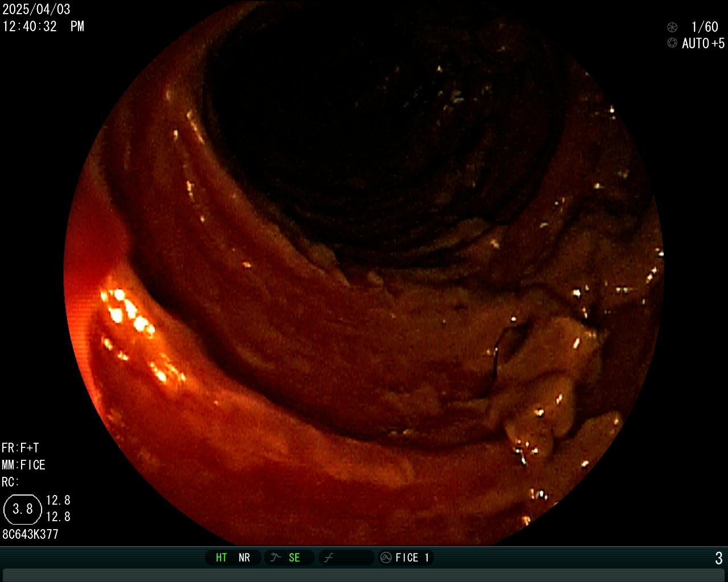Click the FICE spectrum icon
This screenshot has height=582, width=728.
pos(386,558)
